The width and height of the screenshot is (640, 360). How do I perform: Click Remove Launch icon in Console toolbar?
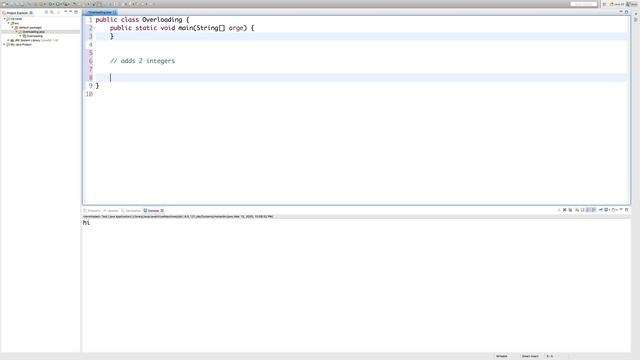pyautogui.click(x=565, y=210)
